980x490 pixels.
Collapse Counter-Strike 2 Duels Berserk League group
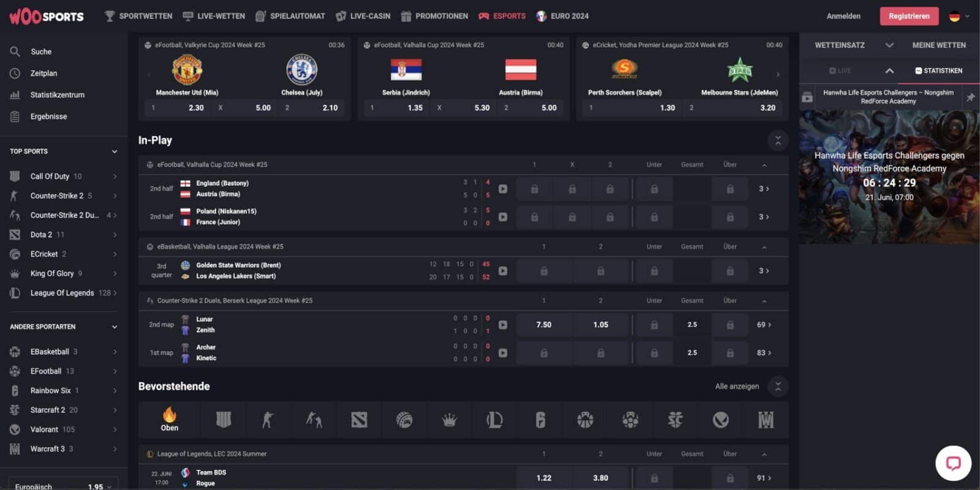764,301
